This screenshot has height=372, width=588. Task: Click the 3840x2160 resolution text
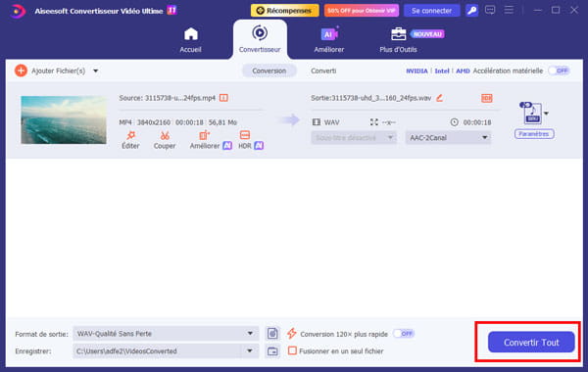click(x=154, y=122)
